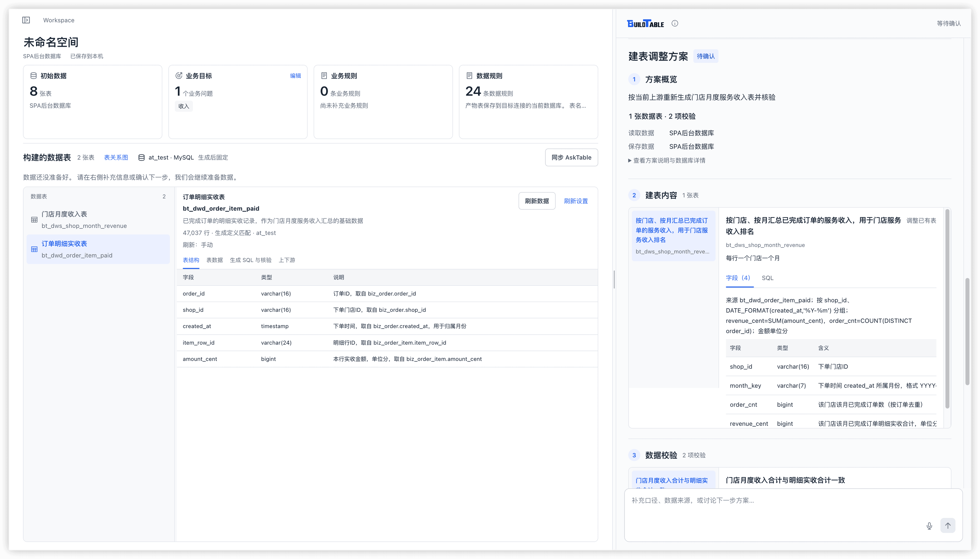Click the 初始数据 database icon

[x=33, y=76]
